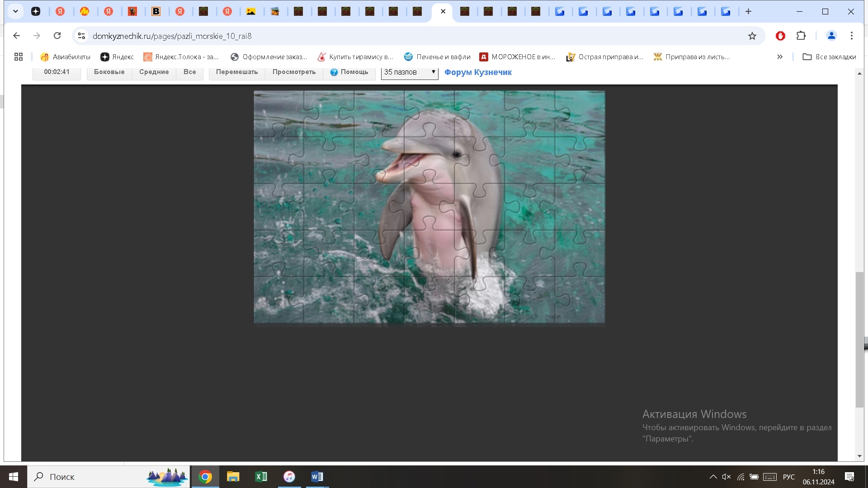Image resolution: width=868 pixels, height=488 pixels.
Task: Open the Приправа из листь bookmark
Action: point(692,56)
